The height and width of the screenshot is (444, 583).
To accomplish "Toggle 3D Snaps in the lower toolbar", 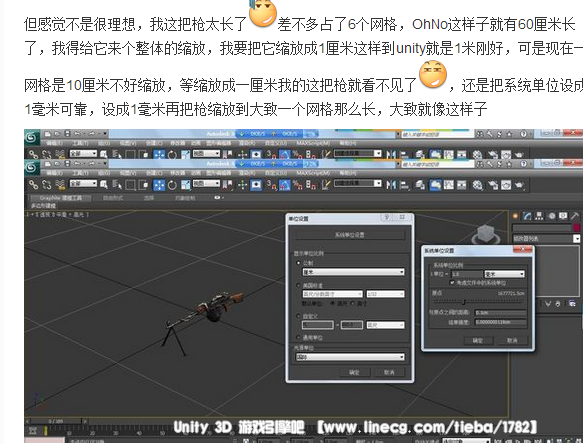I will coord(271,184).
